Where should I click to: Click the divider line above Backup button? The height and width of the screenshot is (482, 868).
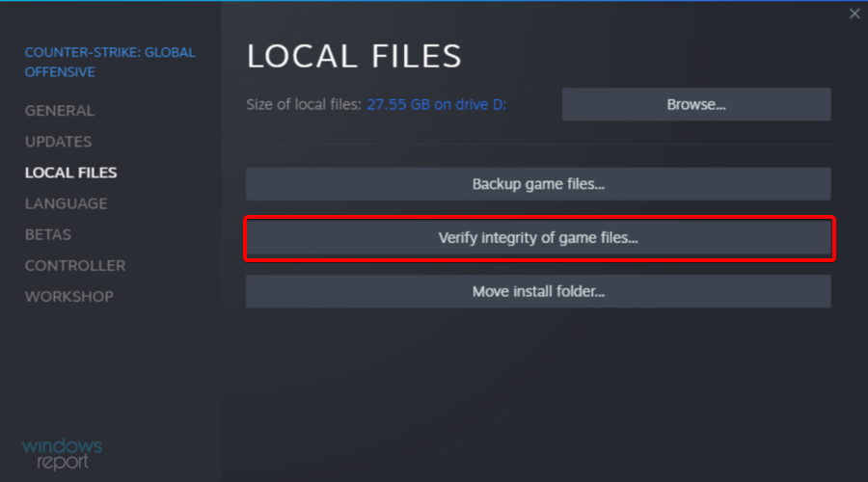coord(538,145)
